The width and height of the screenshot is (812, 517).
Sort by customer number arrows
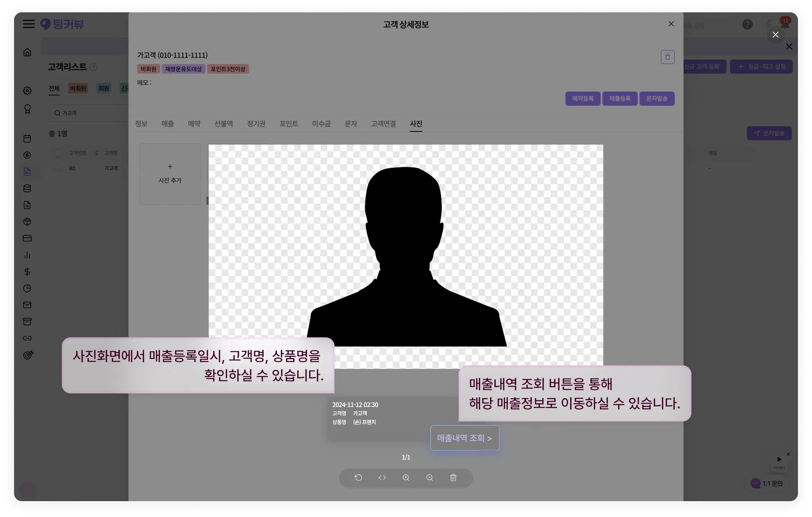click(x=96, y=153)
